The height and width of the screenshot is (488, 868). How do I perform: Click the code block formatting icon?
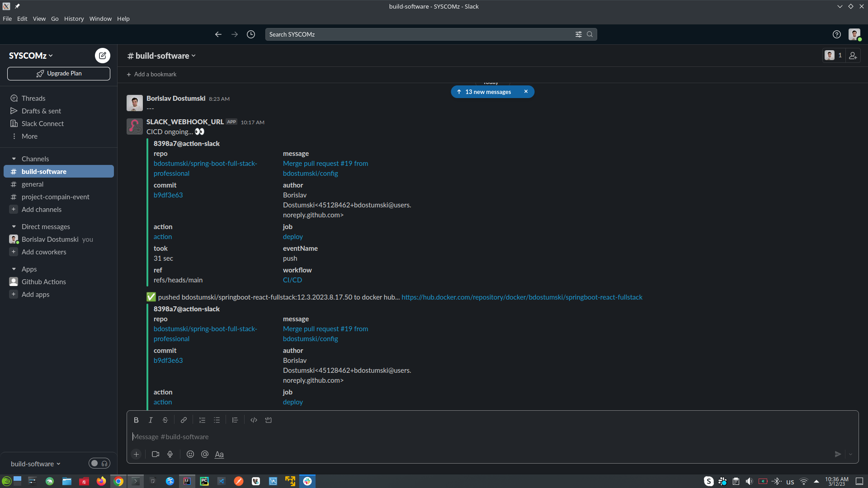click(x=269, y=420)
